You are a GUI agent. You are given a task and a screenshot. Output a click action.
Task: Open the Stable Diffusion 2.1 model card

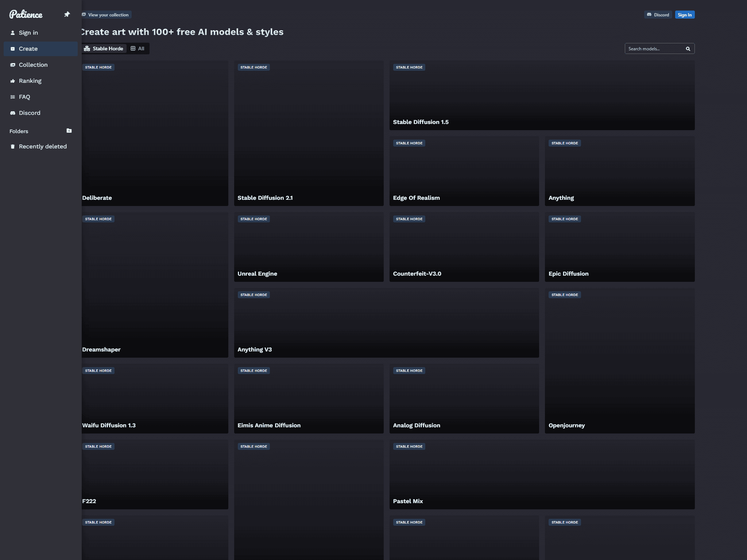[309, 133]
